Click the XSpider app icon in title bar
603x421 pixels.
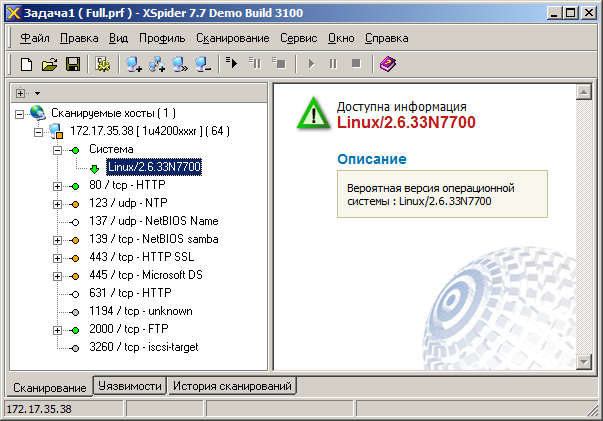pos(13,13)
